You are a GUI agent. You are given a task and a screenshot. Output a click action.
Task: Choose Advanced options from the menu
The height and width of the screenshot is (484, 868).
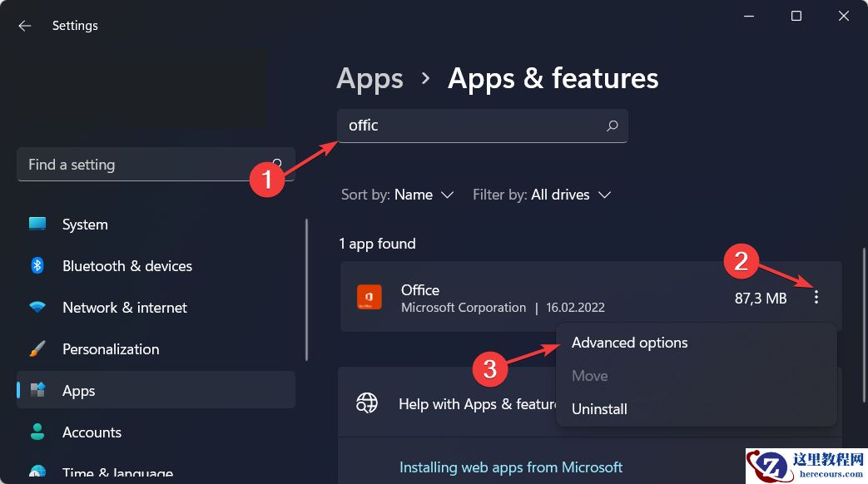[630, 342]
